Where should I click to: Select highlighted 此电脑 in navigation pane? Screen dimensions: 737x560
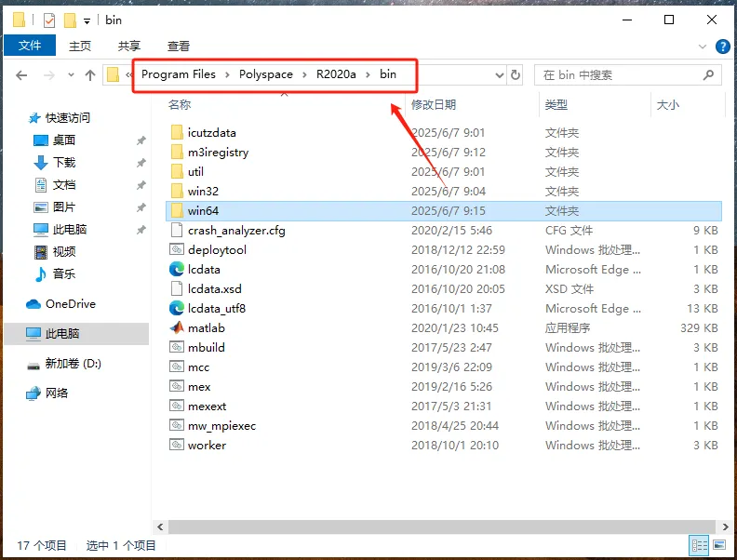pyautogui.click(x=76, y=334)
